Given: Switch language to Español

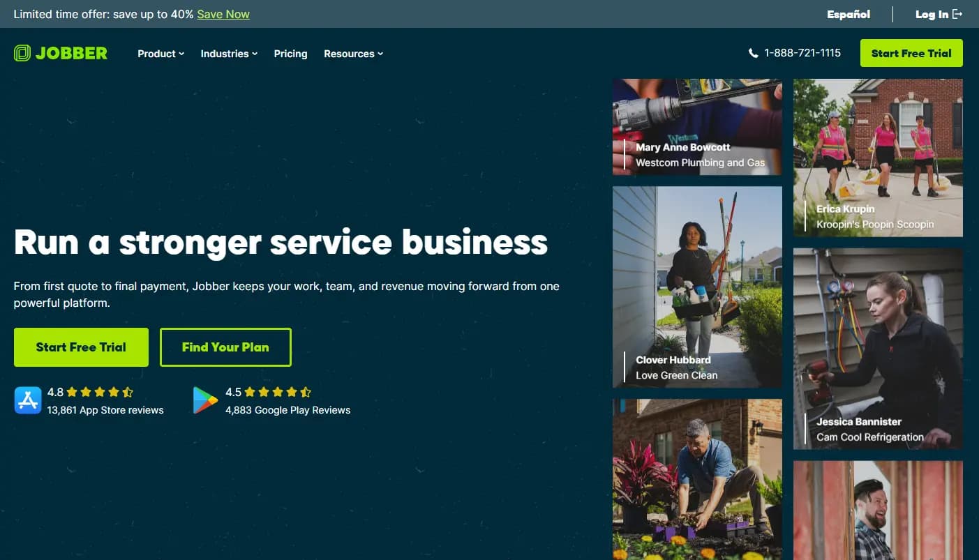Looking at the screenshot, I should 849,14.
